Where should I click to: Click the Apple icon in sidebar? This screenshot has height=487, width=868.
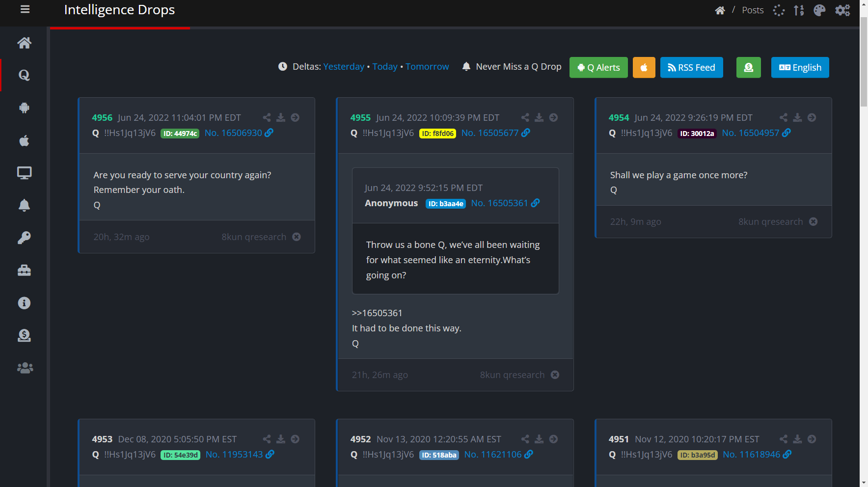tap(24, 141)
